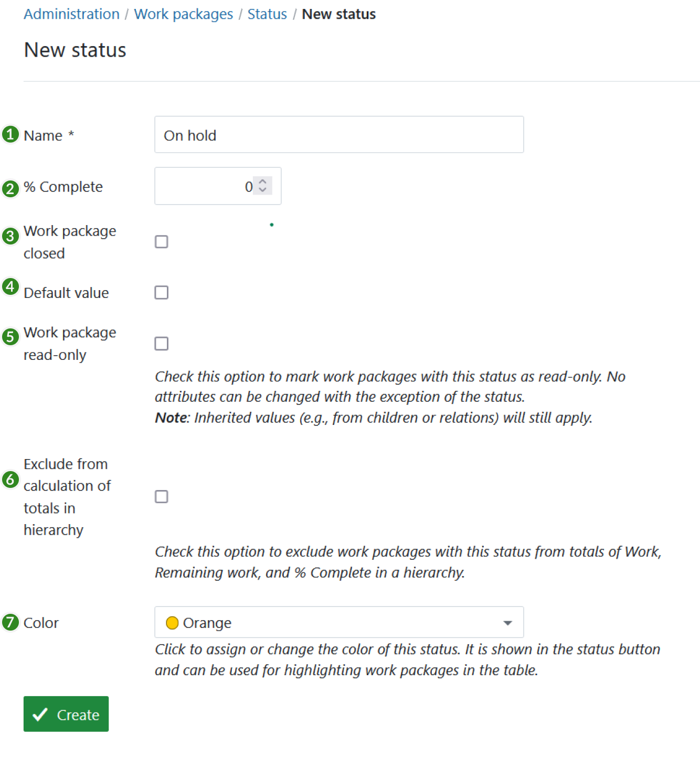Click the green number 6 marker badge
700x767 pixels.
pos(10,480)
